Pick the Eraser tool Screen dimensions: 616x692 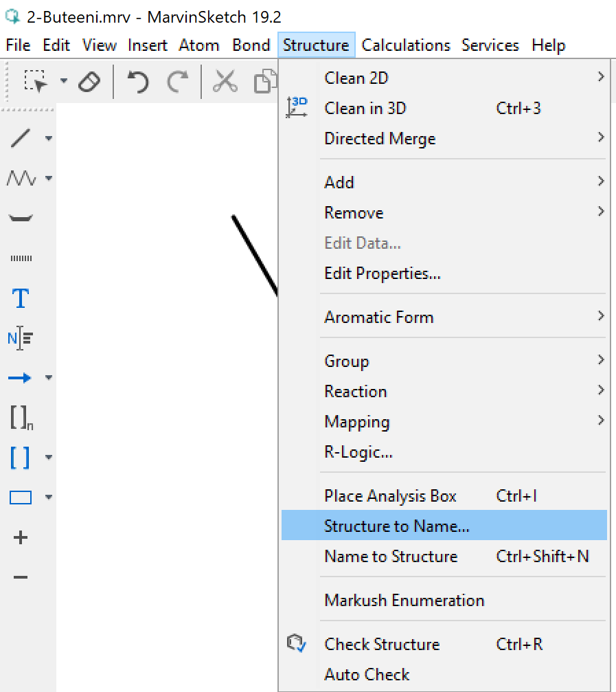(89, 82)
